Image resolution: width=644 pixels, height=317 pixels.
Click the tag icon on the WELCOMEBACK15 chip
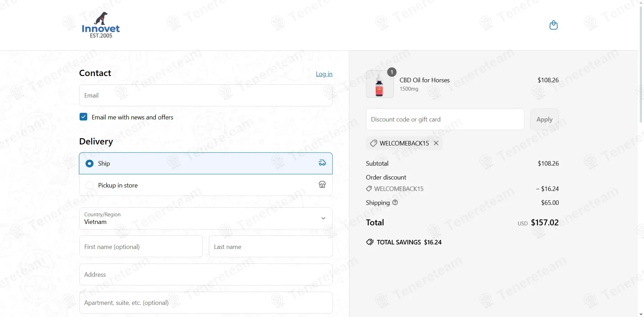pyautogui.click(x=373, y=143)
